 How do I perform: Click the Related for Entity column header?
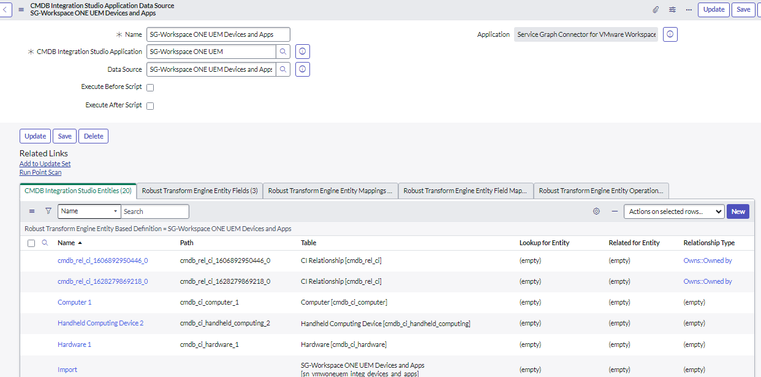pyautogui.click(x=634, y=243)
